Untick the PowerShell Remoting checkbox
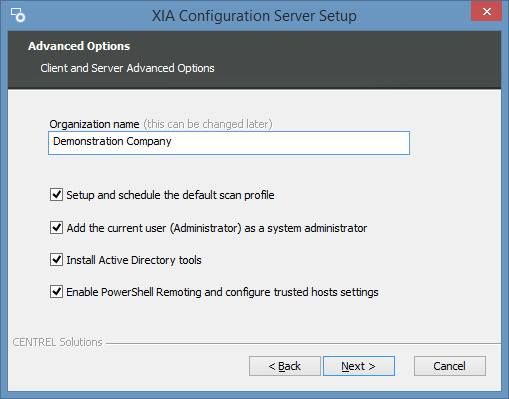The image size is (509, 399). pyautogui.click(x=56, y=292)
